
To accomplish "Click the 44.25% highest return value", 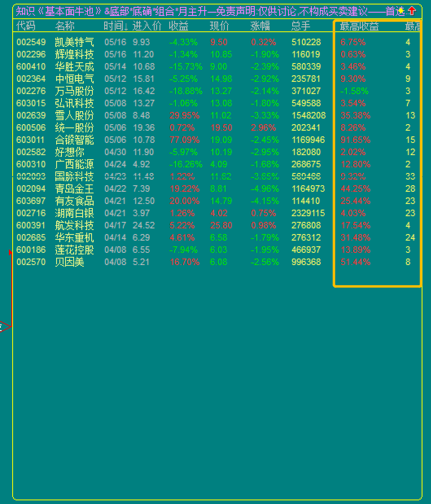I will click(355, 188).
